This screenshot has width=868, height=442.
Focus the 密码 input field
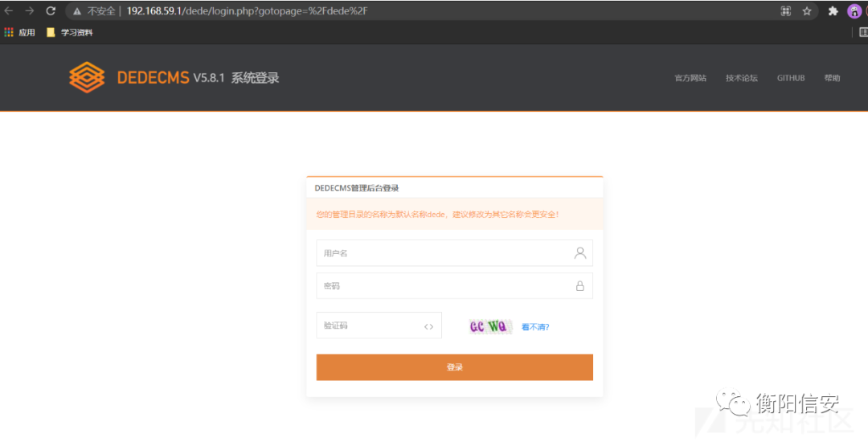click(x=454, y=285)
